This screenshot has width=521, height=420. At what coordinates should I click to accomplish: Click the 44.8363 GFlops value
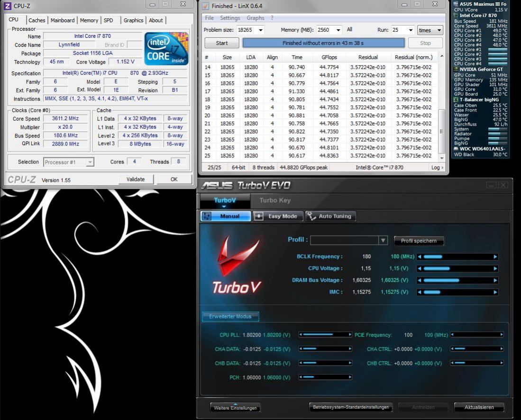pyautogui.click(x=329, y=156)
